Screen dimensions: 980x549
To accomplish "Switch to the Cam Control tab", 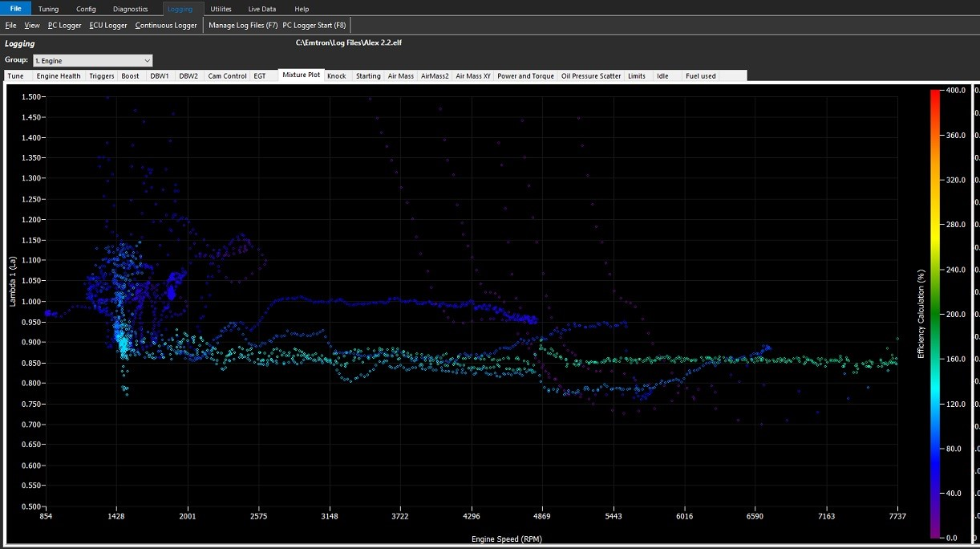I will pyautogui.click(x=227, y=76).
